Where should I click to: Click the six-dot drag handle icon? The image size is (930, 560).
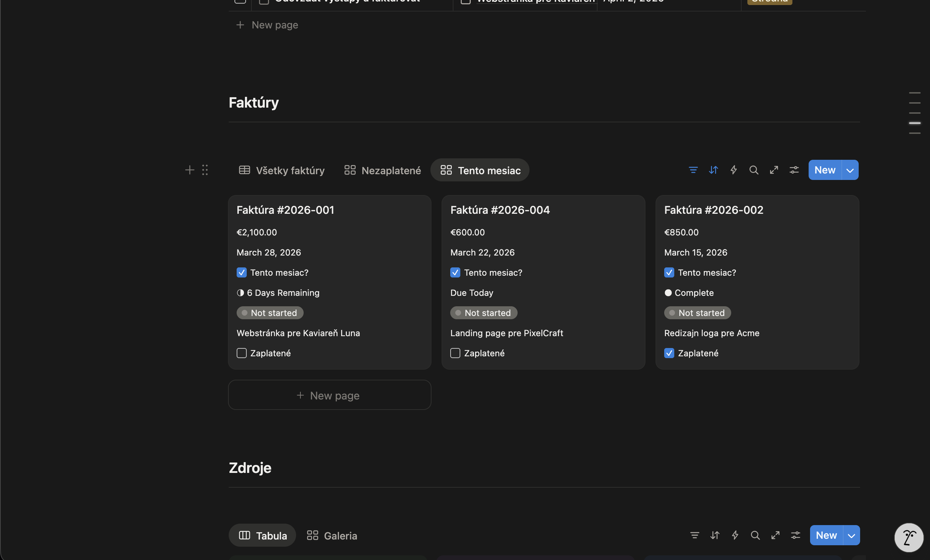tap(205, 170)
